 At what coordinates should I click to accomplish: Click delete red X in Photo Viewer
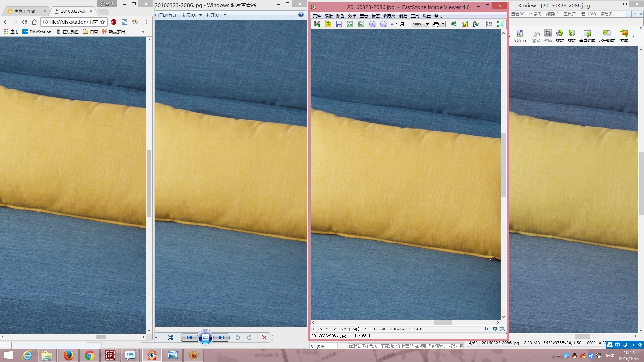pos(264,337)
